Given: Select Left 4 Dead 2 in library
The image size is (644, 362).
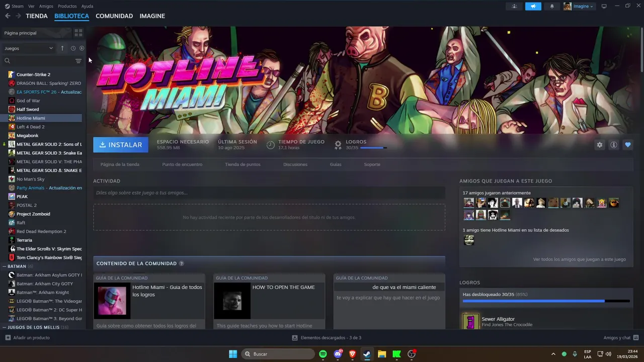Looking at the screenshot, I should coord(41,127).
